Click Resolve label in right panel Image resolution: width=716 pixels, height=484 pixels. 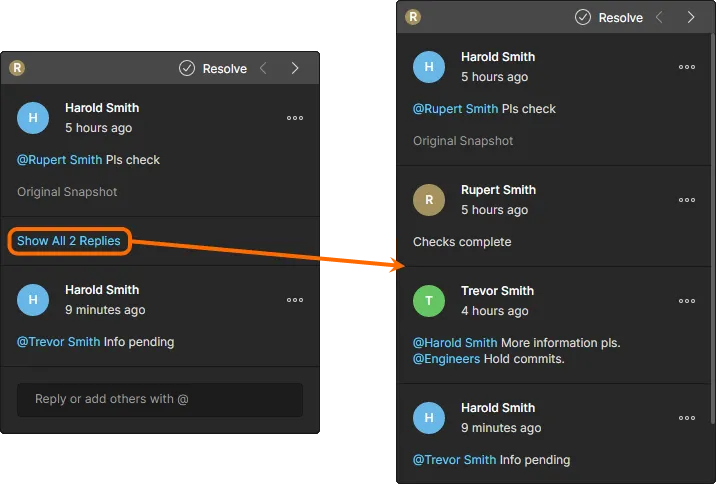(x=621, y=18)
